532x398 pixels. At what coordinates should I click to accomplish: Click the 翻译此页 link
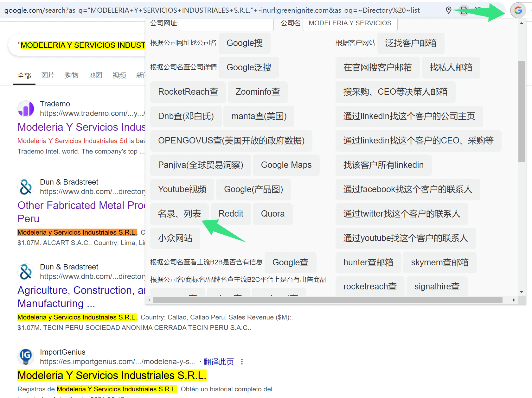click(x=219, y=362)
